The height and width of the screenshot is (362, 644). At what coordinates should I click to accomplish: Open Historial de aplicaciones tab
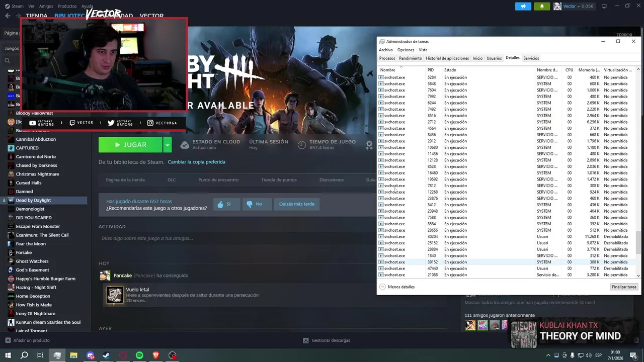[x=447, y=58]
